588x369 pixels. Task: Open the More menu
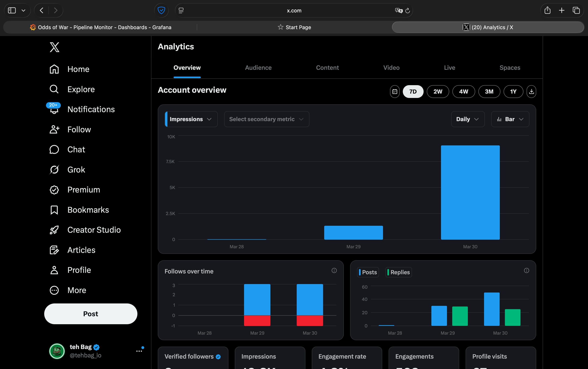(x=68, y=290)
